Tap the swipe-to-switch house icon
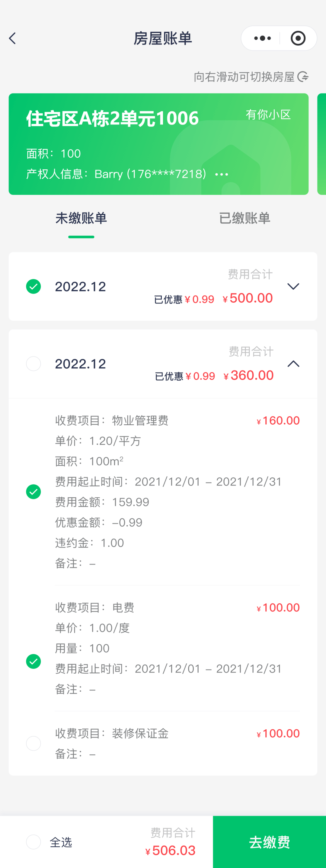The height and width of the screenshot is (868, 326). pyautogui.click(x=303, y=77)
